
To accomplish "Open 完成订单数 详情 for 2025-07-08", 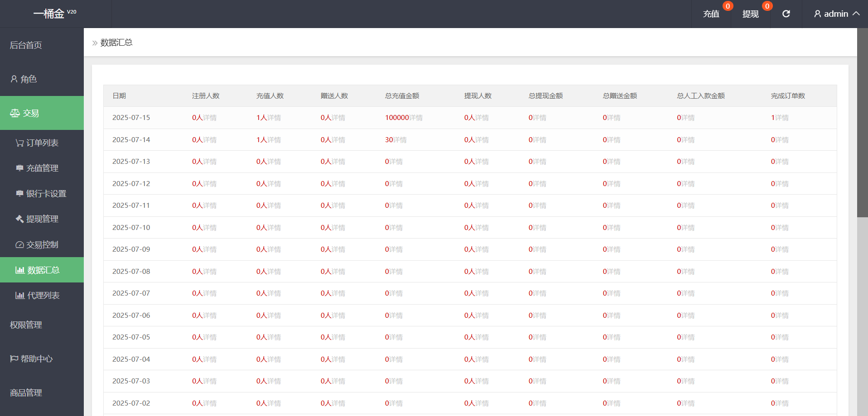I will point(781,272).
